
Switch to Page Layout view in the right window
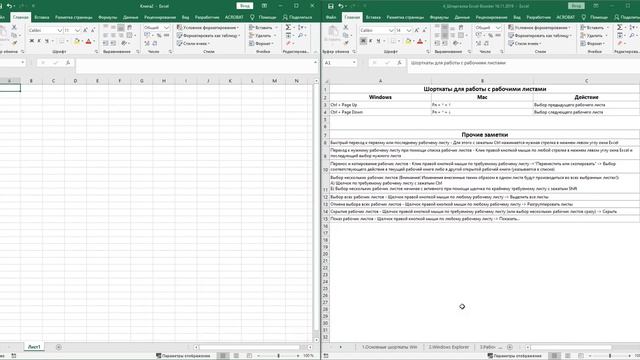567,356
